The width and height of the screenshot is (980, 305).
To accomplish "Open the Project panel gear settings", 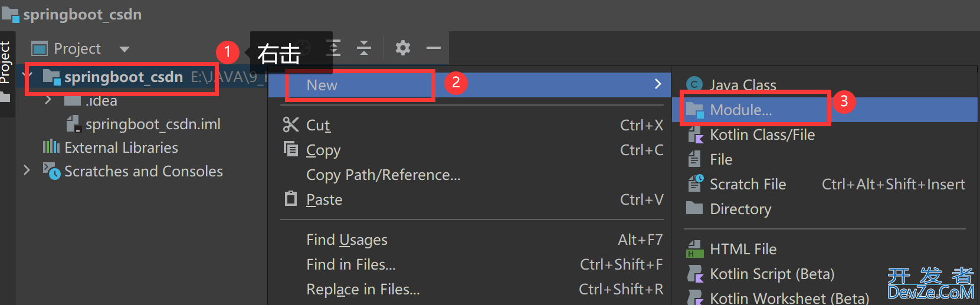I will point(402,48).
